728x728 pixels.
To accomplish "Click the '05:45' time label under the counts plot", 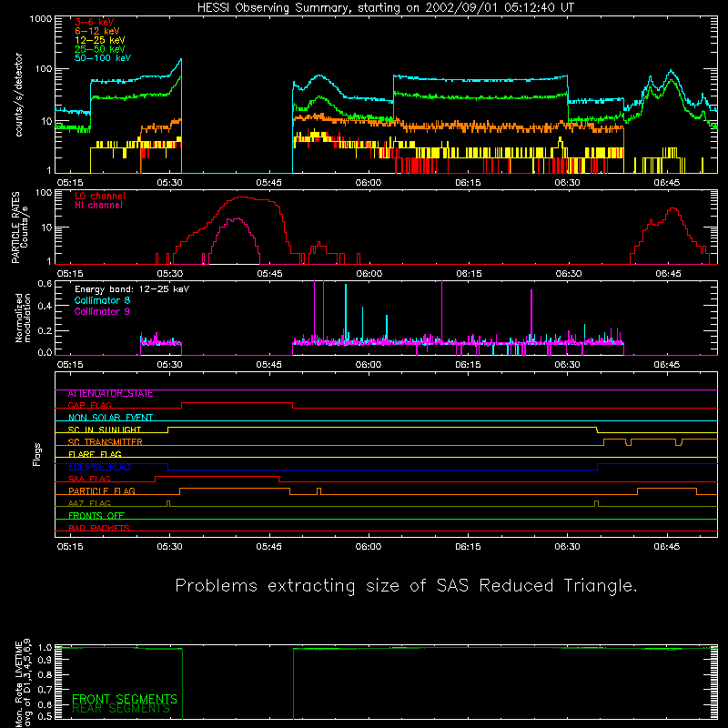I will click(268, 183).
